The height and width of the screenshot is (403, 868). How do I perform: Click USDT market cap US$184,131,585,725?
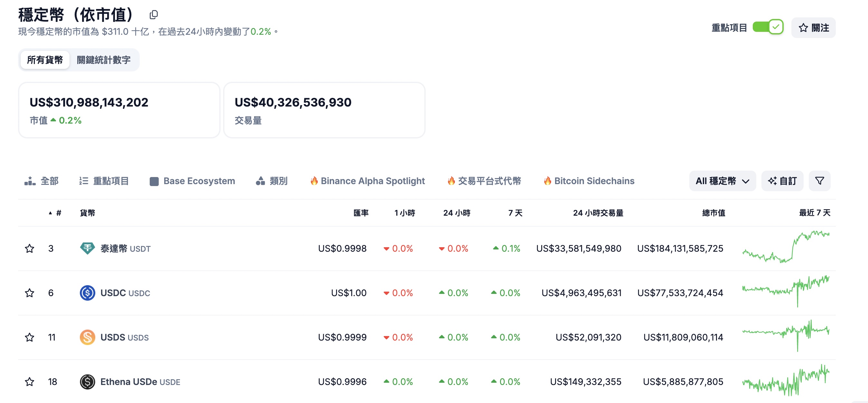[680, 249]
